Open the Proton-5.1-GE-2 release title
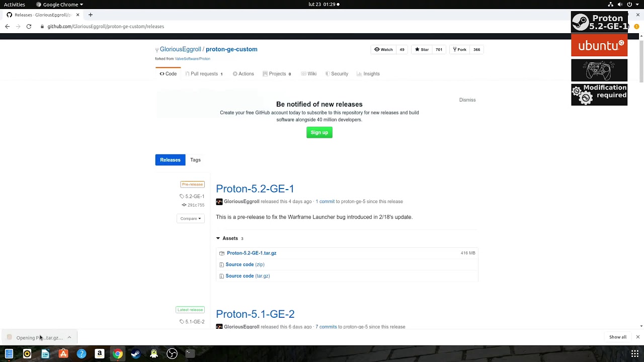The image size is (644, 362). coord(255,314)
